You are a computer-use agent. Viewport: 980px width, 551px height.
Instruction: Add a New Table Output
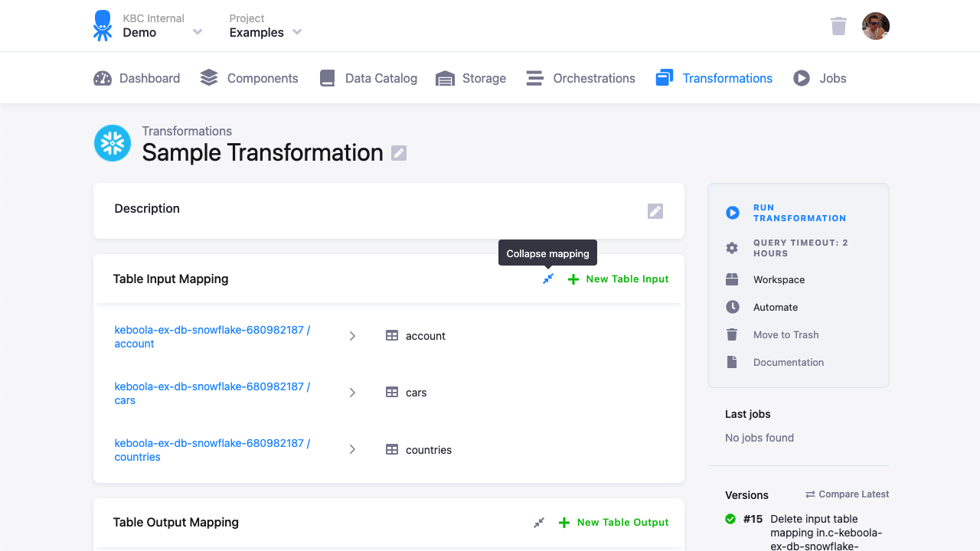(614, 523)
